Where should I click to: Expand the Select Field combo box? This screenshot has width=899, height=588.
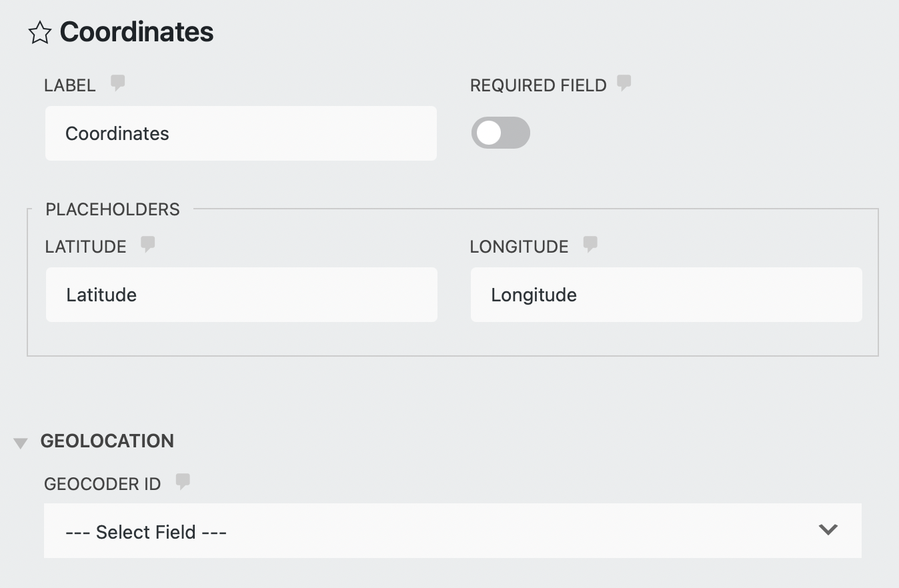tap(453, 530)
